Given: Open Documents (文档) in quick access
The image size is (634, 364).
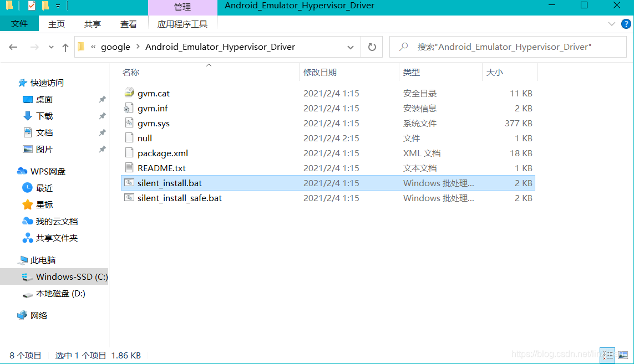Looking at the screenshot, I should 44,132.
